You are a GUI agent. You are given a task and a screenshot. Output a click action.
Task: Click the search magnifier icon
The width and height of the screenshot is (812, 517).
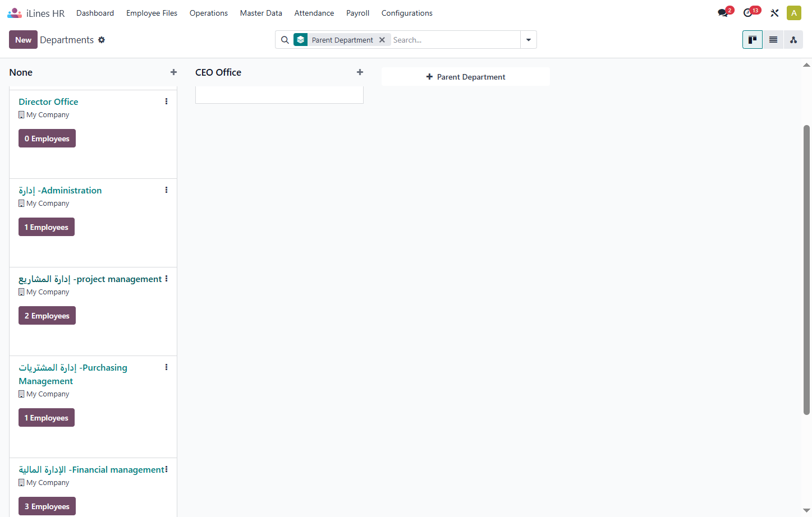[x=285, y=40]
